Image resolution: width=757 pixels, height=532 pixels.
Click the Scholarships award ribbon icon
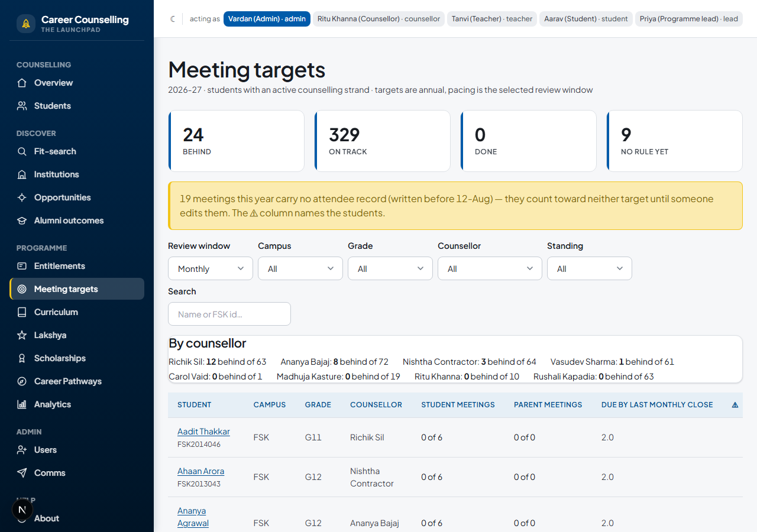click(x=22, y=358)
